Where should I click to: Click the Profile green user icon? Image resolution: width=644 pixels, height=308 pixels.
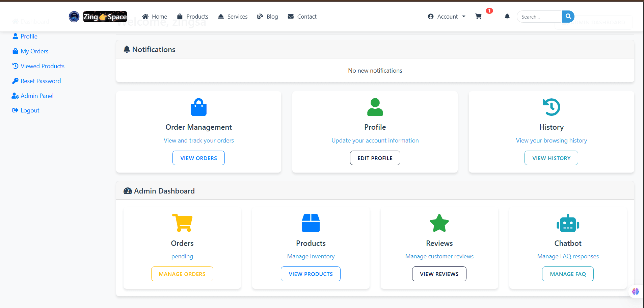[x=375, y=107]
